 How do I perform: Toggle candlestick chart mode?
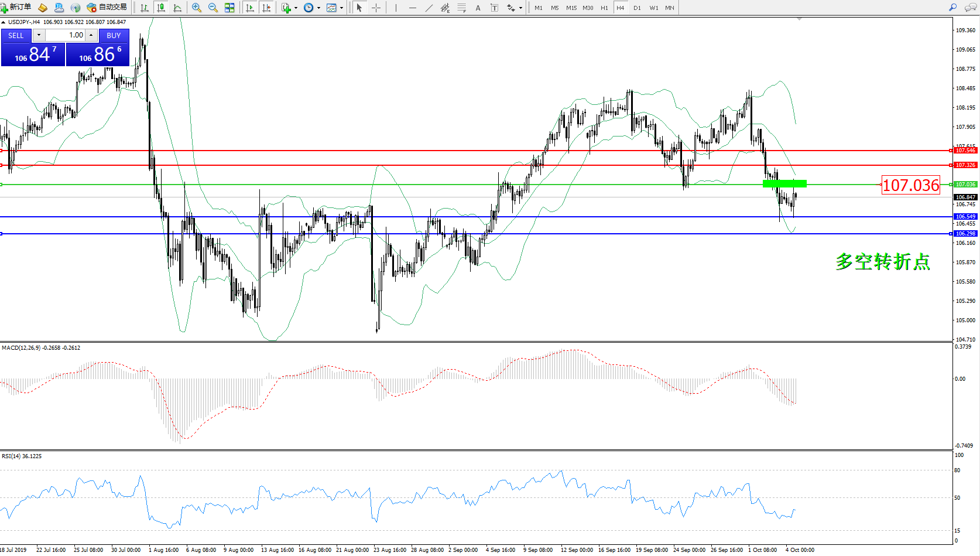(x=161, y=8)
